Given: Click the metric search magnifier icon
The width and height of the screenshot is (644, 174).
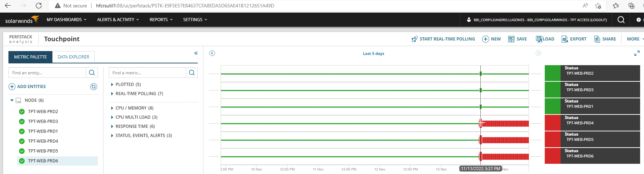Looking at the screenshot, I should coord(192,73).
